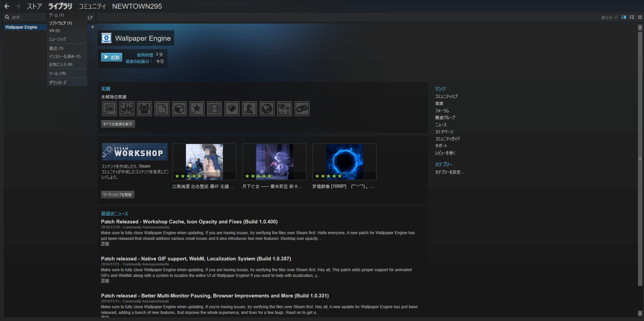The width and height of the screenshot is (644, 321).
Task: Open the bugs achievement icon marked 512
Action: click(285, 109)
